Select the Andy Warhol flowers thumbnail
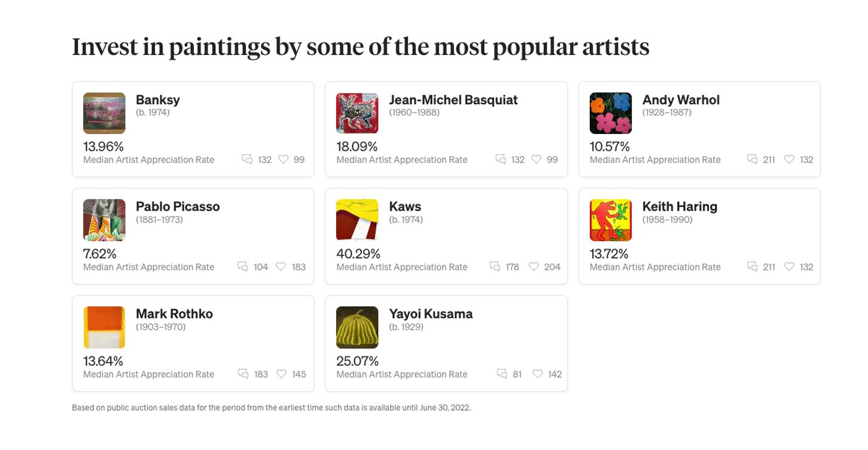Image resolution: width=868 pixels, height=450 pixels. [610, 113]
